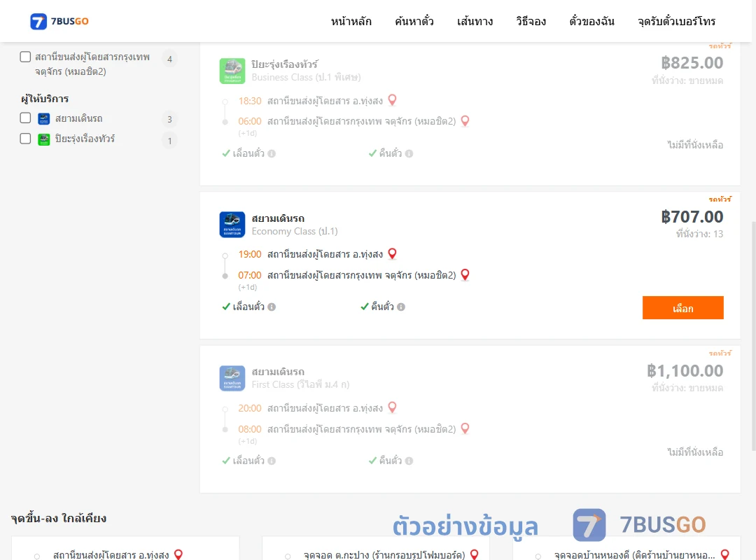Check the ปิยะรุ่งเรืองทัวร์ operator filter checkbox
The image size is (756, 560).
[x=25, y=139]
